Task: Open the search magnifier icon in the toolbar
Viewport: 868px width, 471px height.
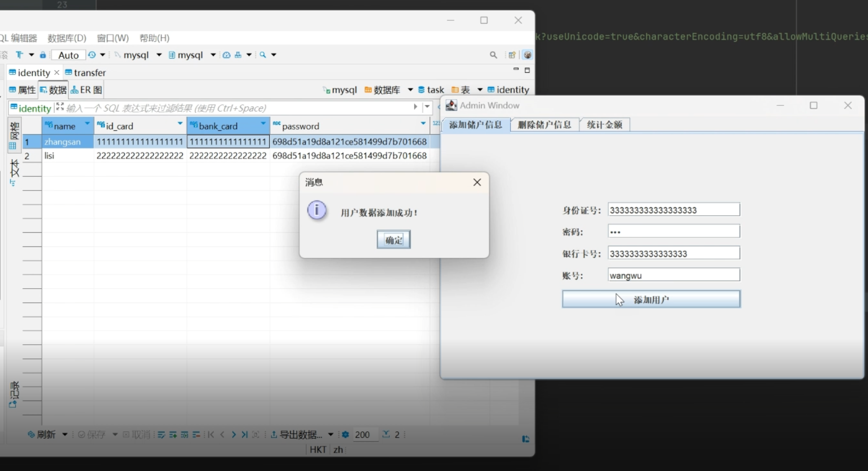Action: (493, 54)
